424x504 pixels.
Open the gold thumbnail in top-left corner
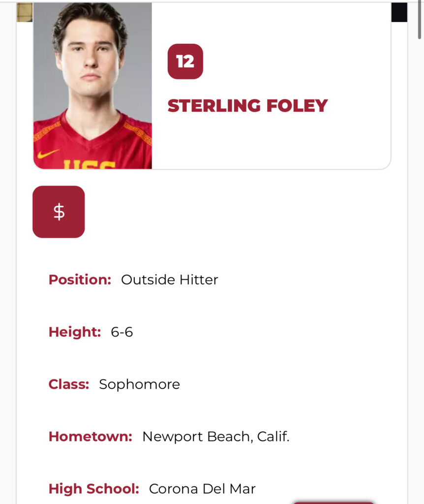click(x=24, y=12)
